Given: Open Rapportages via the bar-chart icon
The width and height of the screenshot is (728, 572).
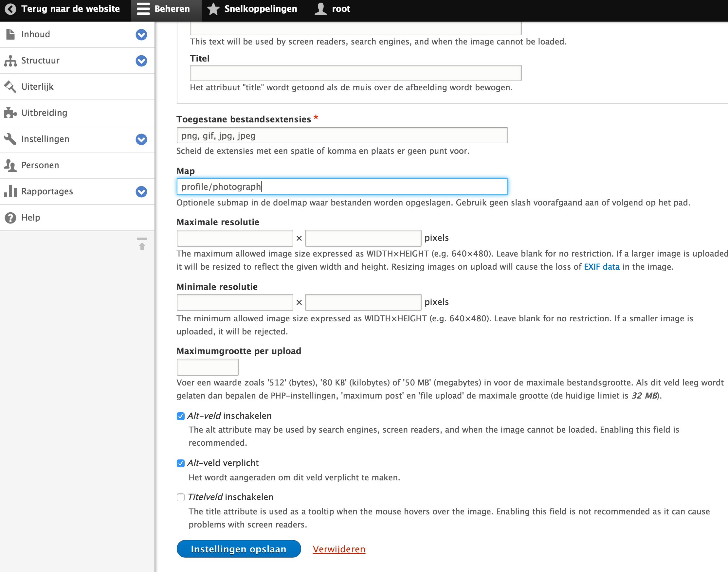Looking at the screenshot, I should [x=10, y=191].
